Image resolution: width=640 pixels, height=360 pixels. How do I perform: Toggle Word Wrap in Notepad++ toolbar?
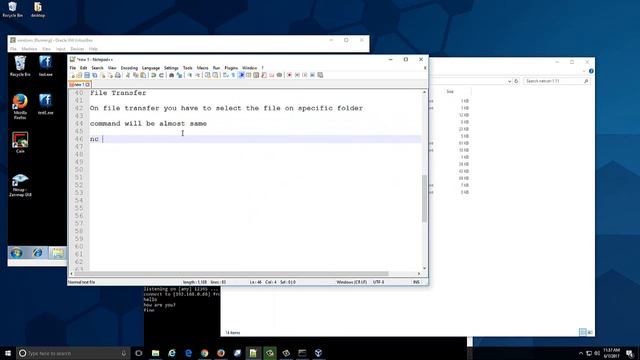click(x=225, y=75)
